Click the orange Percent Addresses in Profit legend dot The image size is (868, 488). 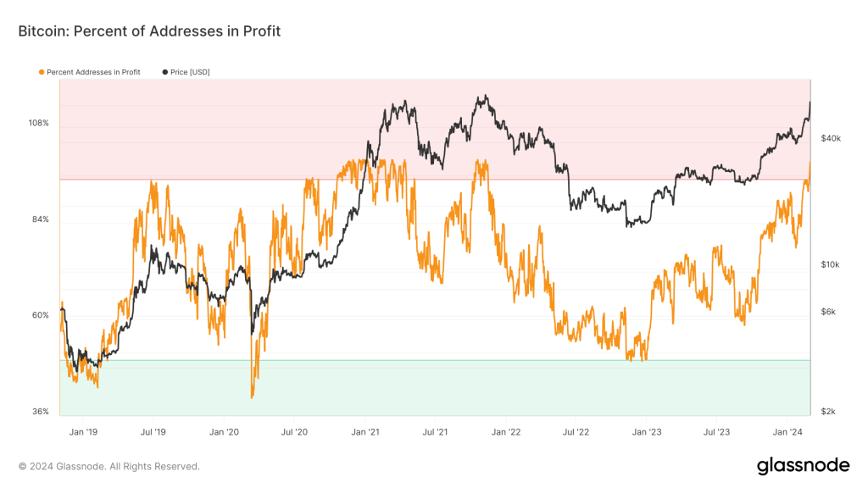(42, 72)
